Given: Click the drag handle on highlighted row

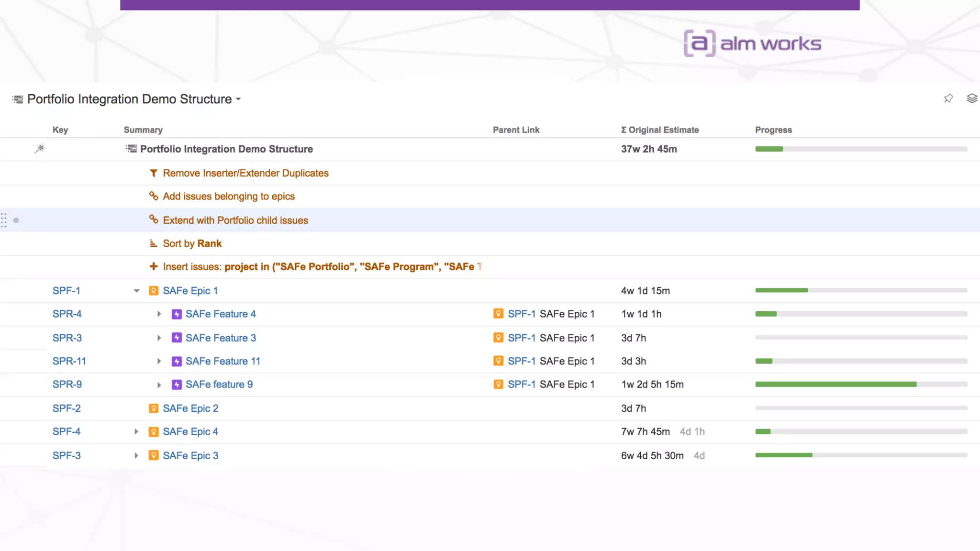Looking at the screenshot, I should point(4,220).
